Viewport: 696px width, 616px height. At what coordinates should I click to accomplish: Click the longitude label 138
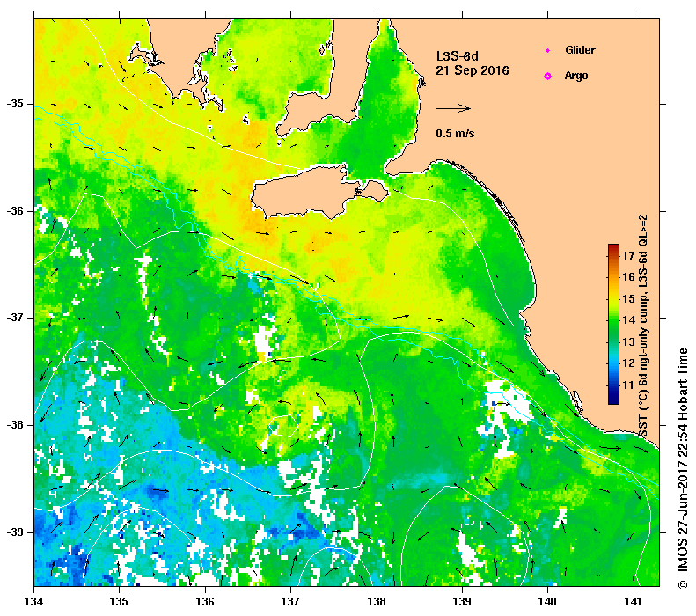click(x=377, y=602)
